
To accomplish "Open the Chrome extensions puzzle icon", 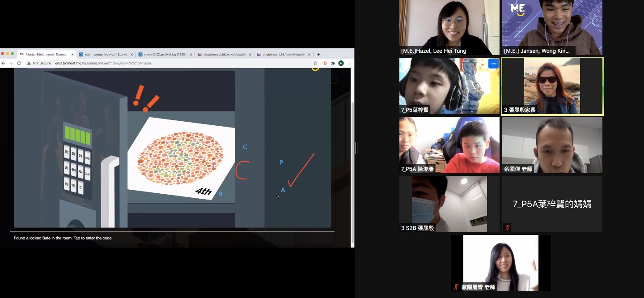I will [333, 63].
